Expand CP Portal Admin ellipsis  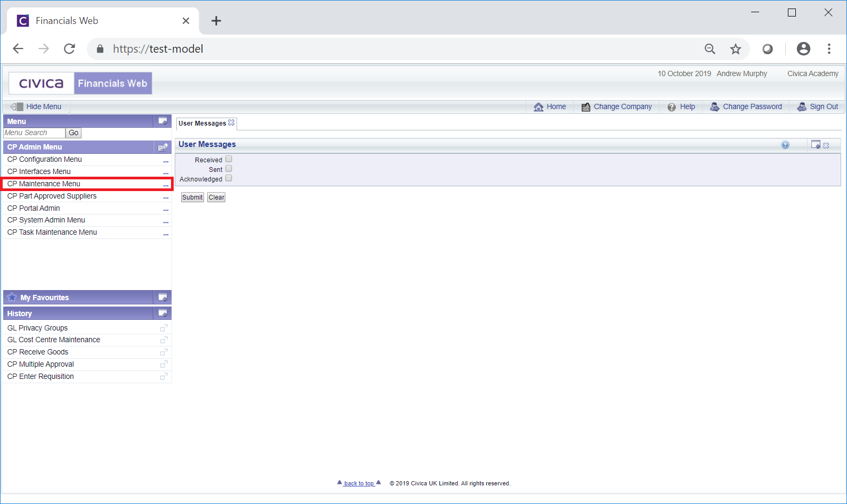(x=166, y=210)
